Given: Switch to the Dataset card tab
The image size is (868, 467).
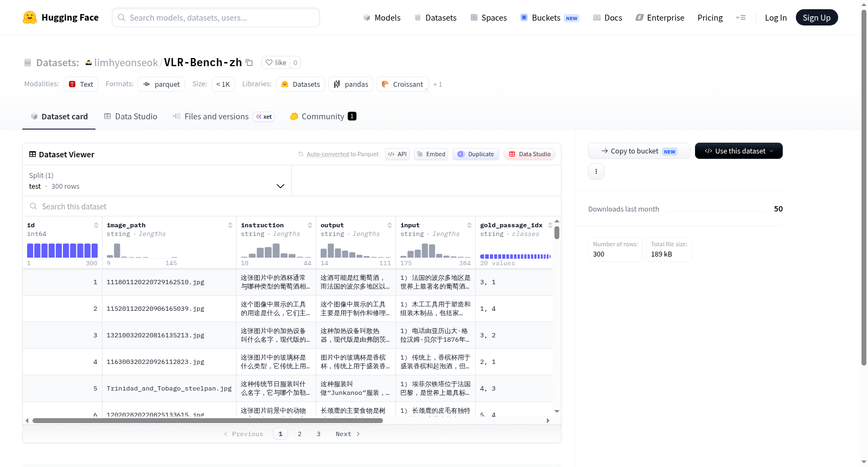Looking at the screenshot, I should (59, 117).
